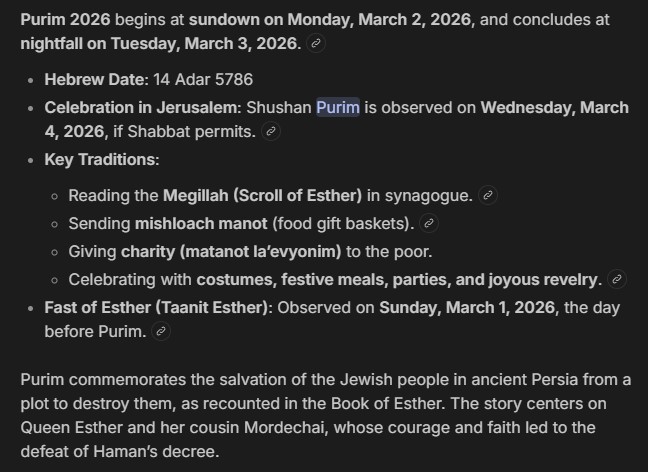The width and height of the screenshot is (648, 472).
Task: Click the "Hebrew Date" label
Action: (x=96, y=78)
